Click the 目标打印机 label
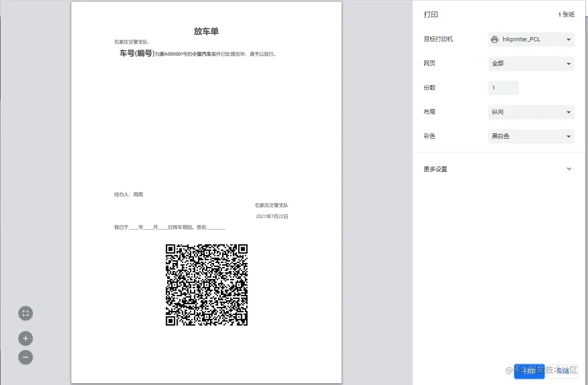 [x=439, y=39]
